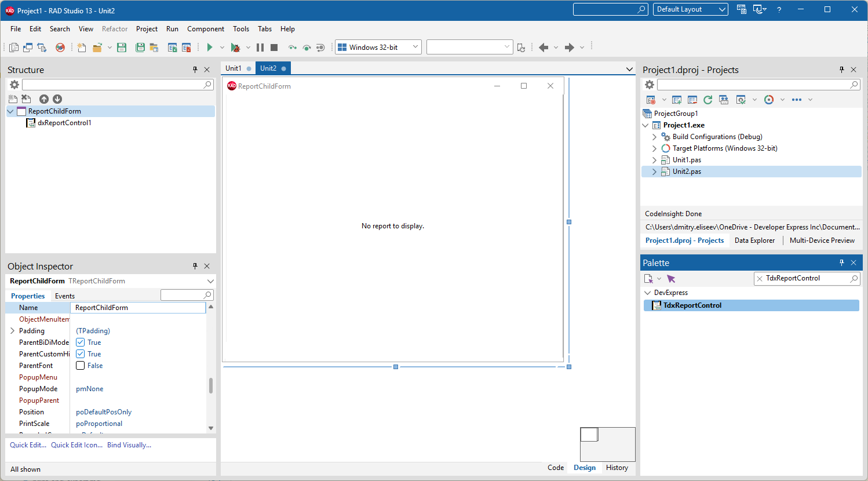
Task: Click Add New Project icon in Projects panel
Action: click(677, 100)
